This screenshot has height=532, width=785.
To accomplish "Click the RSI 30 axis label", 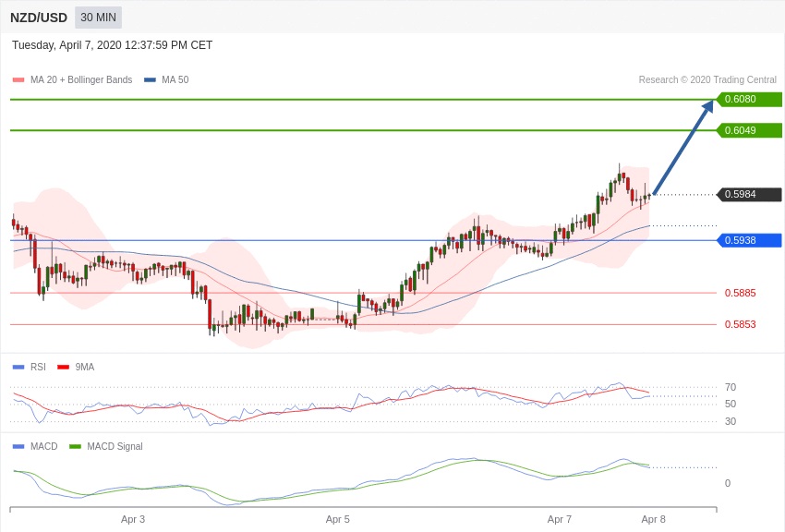I will [x=731, y=421].
